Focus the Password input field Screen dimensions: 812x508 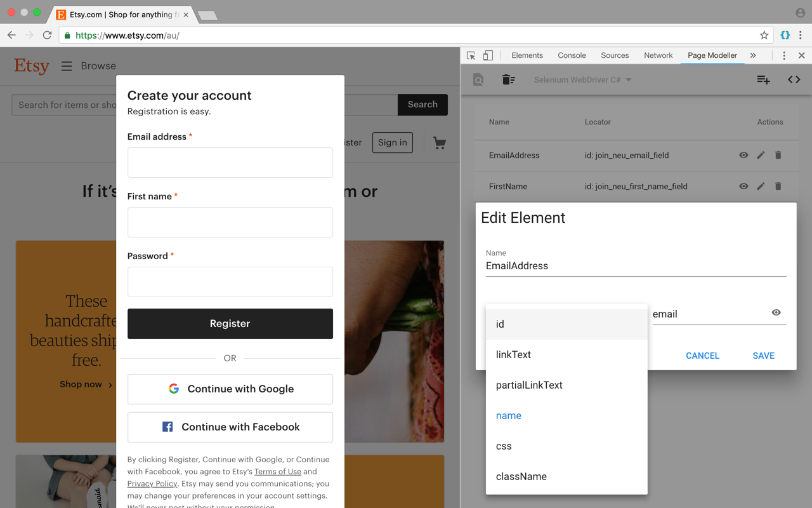[x=230, y=282]
